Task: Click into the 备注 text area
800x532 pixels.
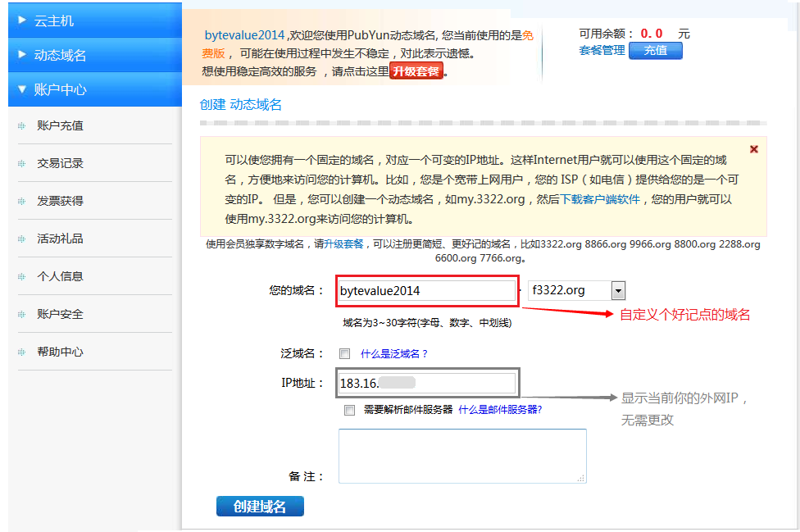Action: point(462,456)
